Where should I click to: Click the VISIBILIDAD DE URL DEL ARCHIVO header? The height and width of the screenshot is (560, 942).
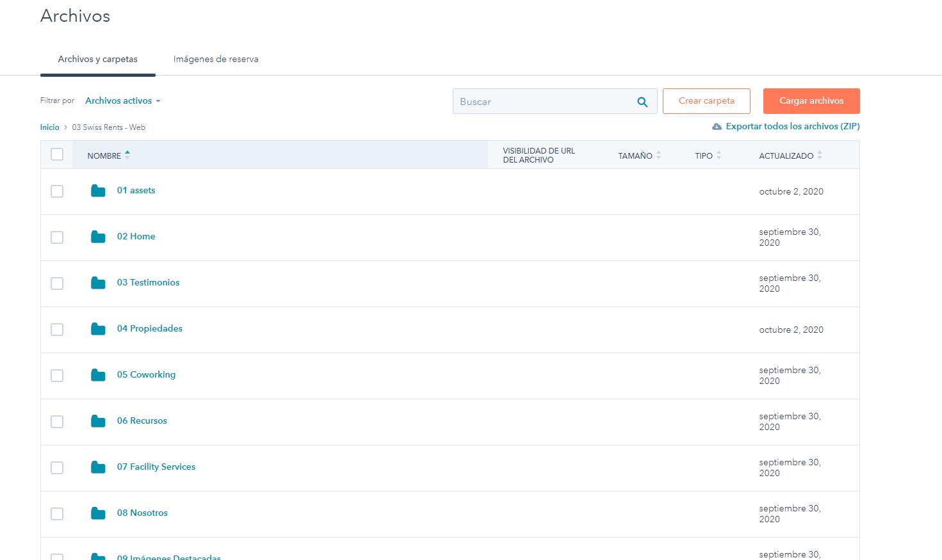pos(539,156)
